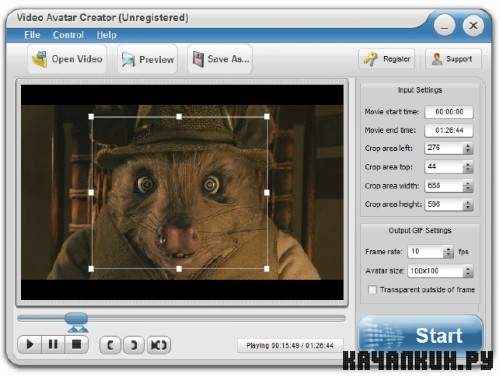This screenshot has width=500, height=377.
Task: Open Support from the toolbar
Action: click(453, 59)
